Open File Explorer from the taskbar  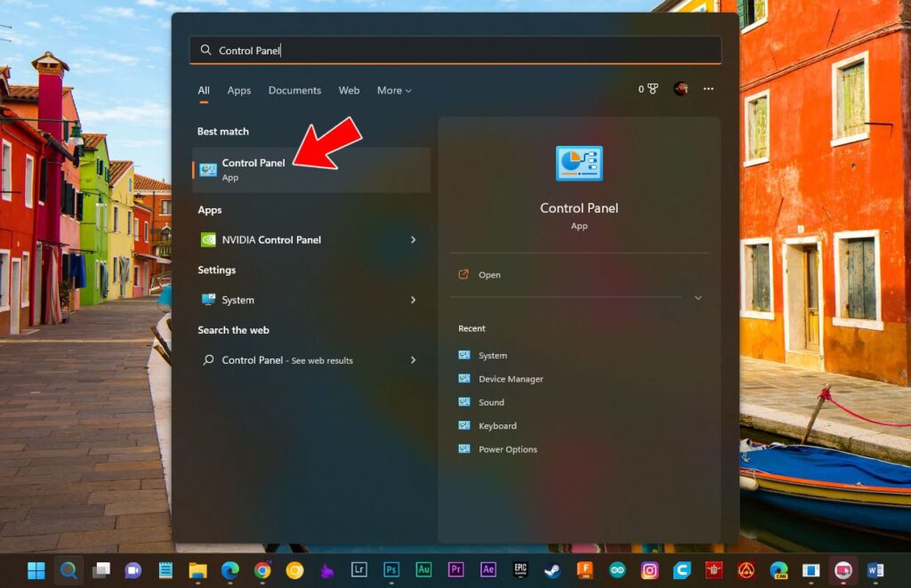click(x=198, y=570)
